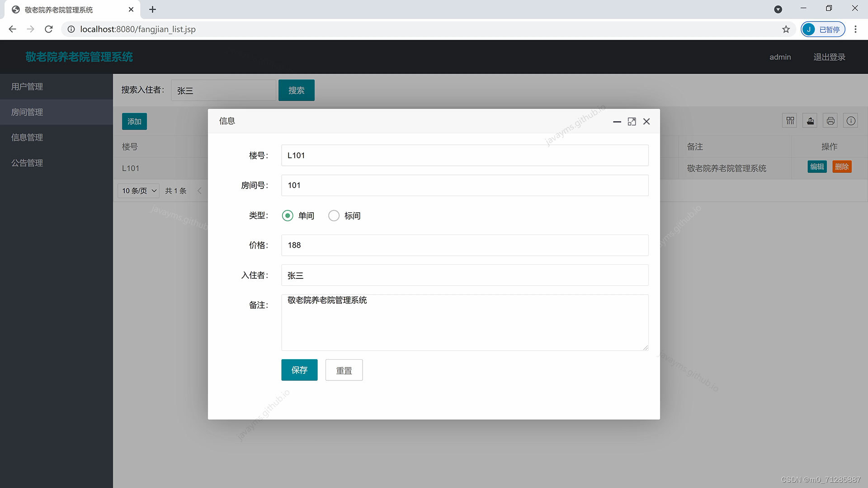Open 公告管理 in sidebar
The height and width of the screenshot is (488, 868).
click(27, 163)
